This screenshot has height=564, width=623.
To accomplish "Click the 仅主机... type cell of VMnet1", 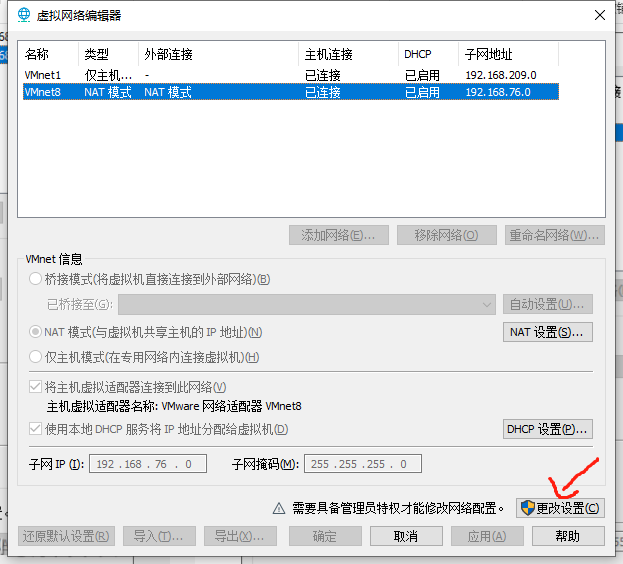I will [x=108, y=75].
